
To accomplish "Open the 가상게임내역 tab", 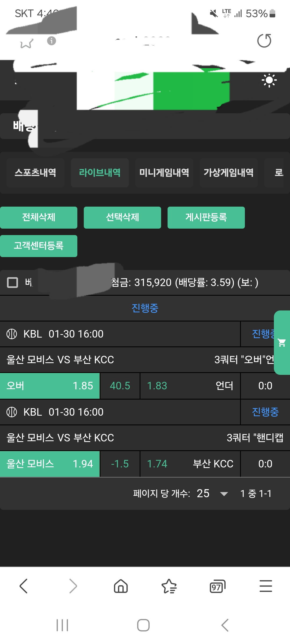I will [229, 173].
